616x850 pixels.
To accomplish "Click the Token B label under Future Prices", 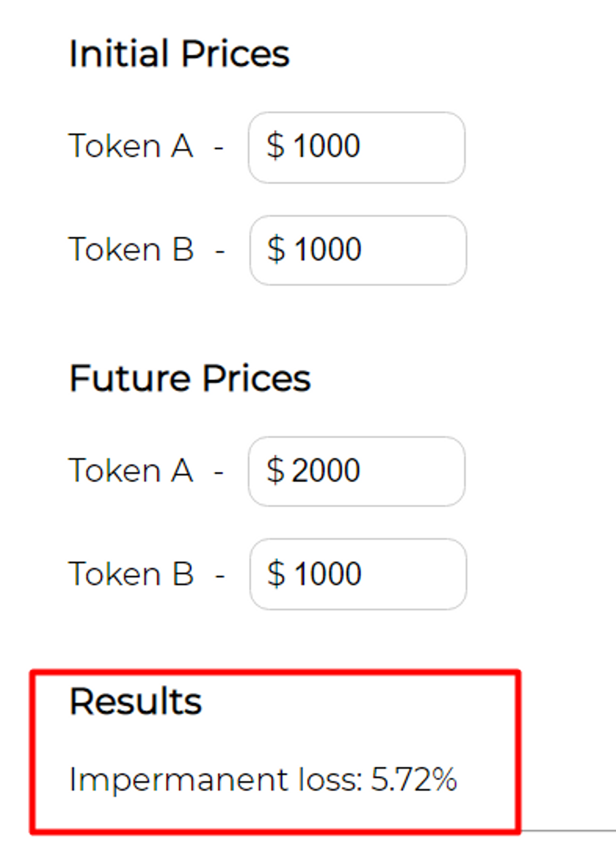I will [x=131, y=574].
